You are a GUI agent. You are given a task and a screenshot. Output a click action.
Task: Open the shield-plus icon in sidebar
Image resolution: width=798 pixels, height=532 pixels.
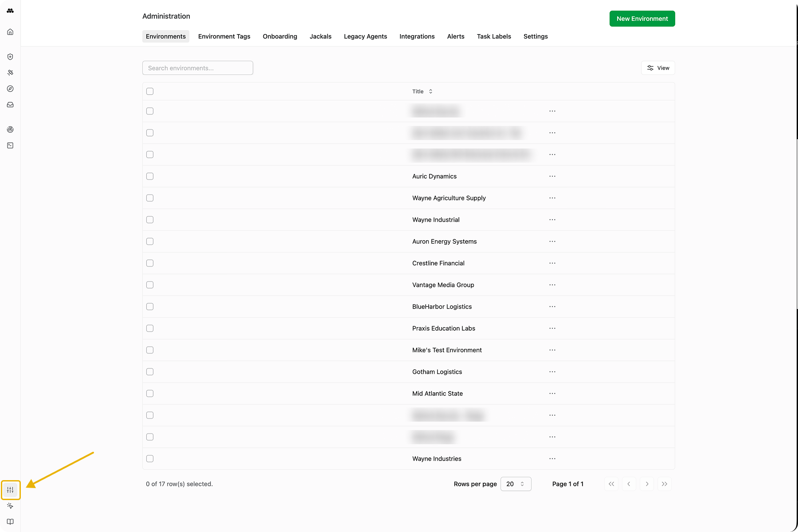10,57
